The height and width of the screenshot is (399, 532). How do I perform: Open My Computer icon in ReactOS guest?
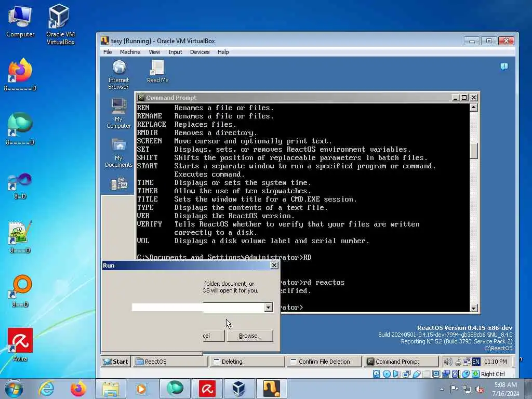(x=118, y=114)
